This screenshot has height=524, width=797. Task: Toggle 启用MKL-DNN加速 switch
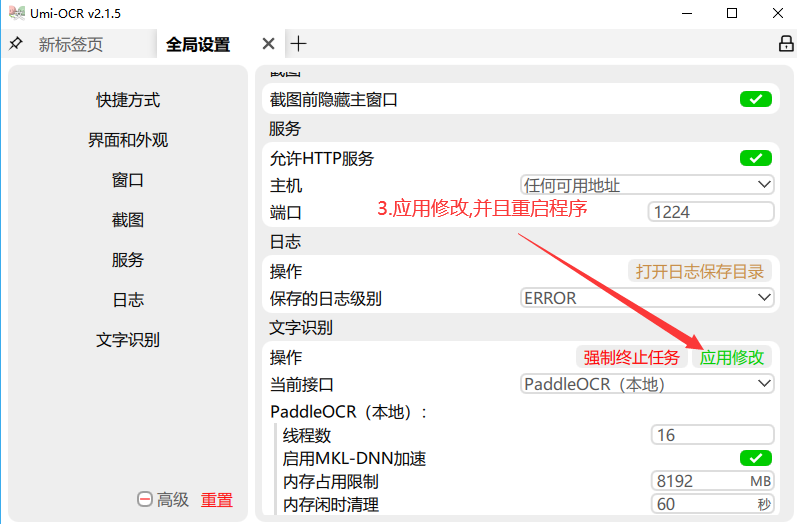tap(755, 458)
